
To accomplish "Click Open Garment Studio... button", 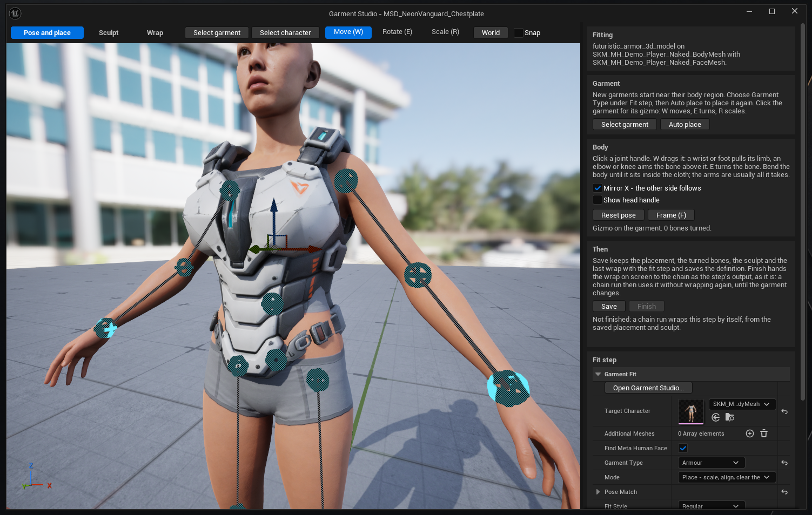I will click(648, 388).
